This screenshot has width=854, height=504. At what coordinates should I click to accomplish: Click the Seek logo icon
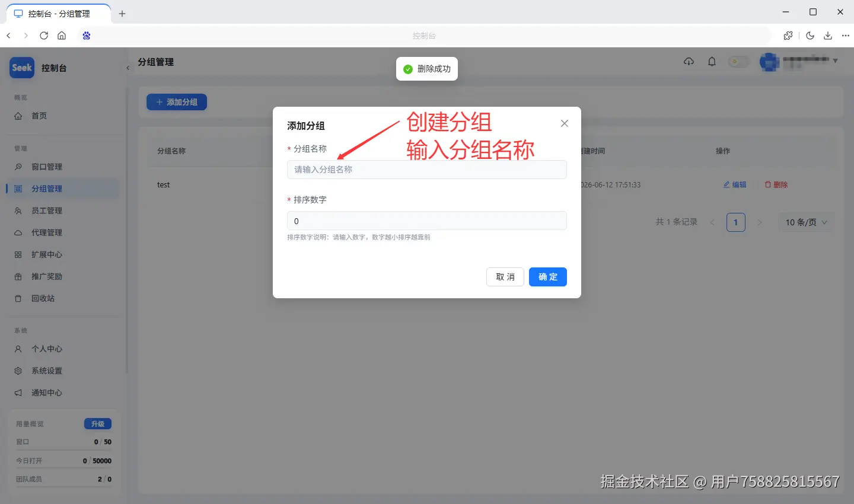click(22, 68)
